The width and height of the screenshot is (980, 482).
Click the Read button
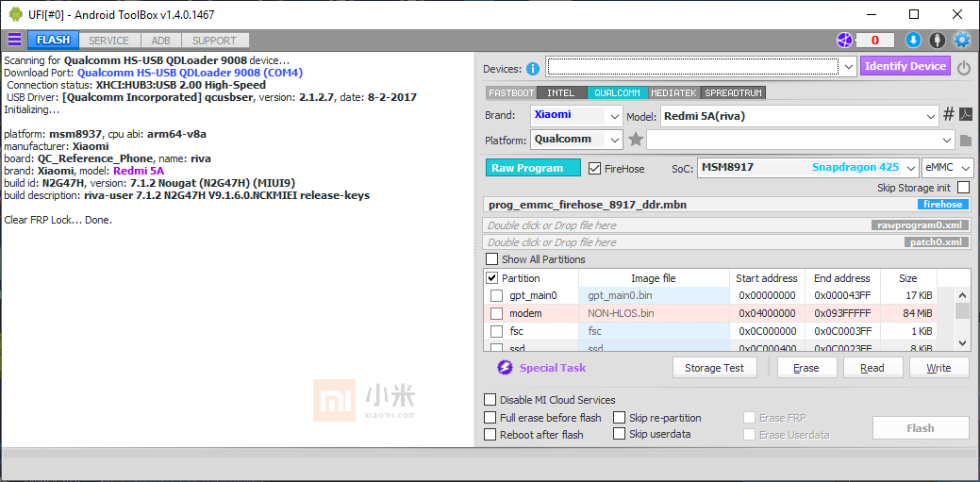point(872,368)
